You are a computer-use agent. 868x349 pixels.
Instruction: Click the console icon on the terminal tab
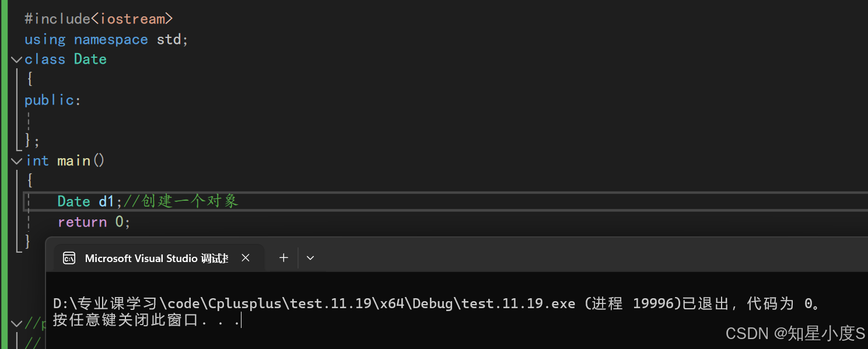(x=69, y=258)
